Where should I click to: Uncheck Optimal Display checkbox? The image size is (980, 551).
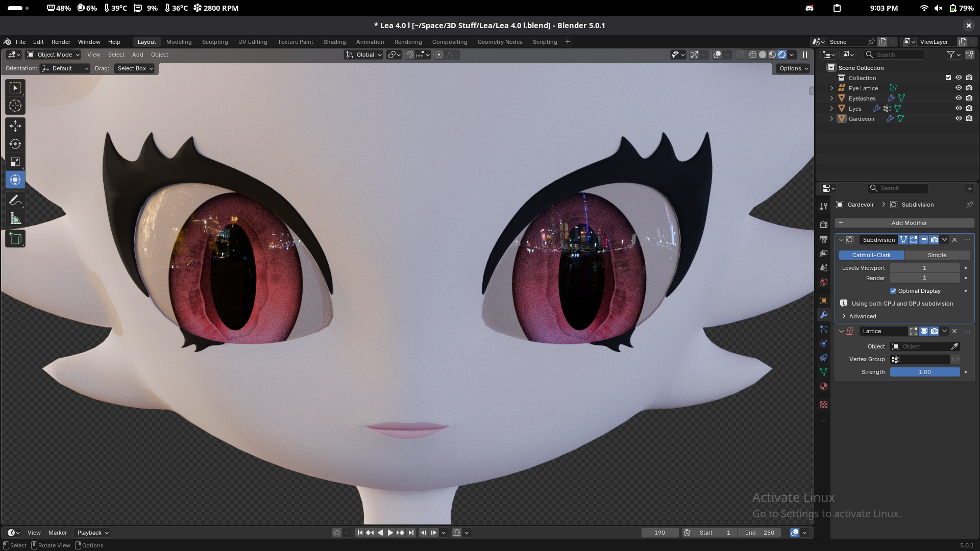tap(893, 291)
